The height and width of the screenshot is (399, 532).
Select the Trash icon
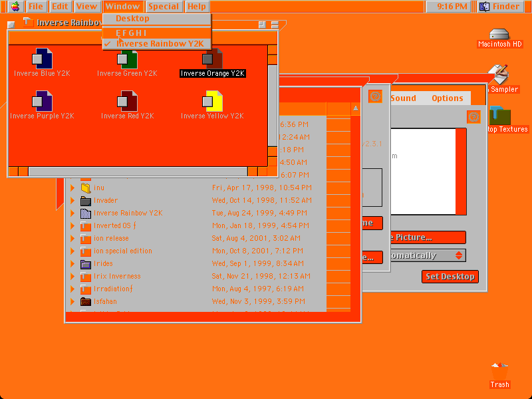[x=499, y=372]
